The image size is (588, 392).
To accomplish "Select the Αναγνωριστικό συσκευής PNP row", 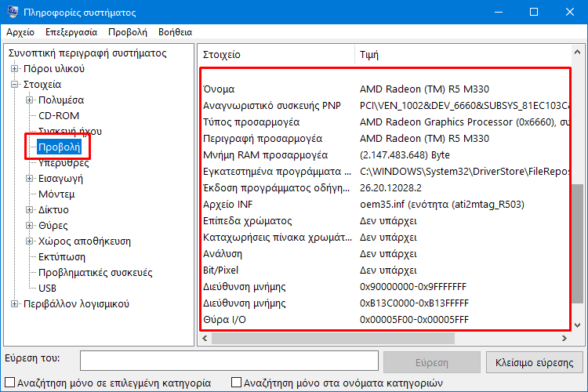I will [386, 106].
